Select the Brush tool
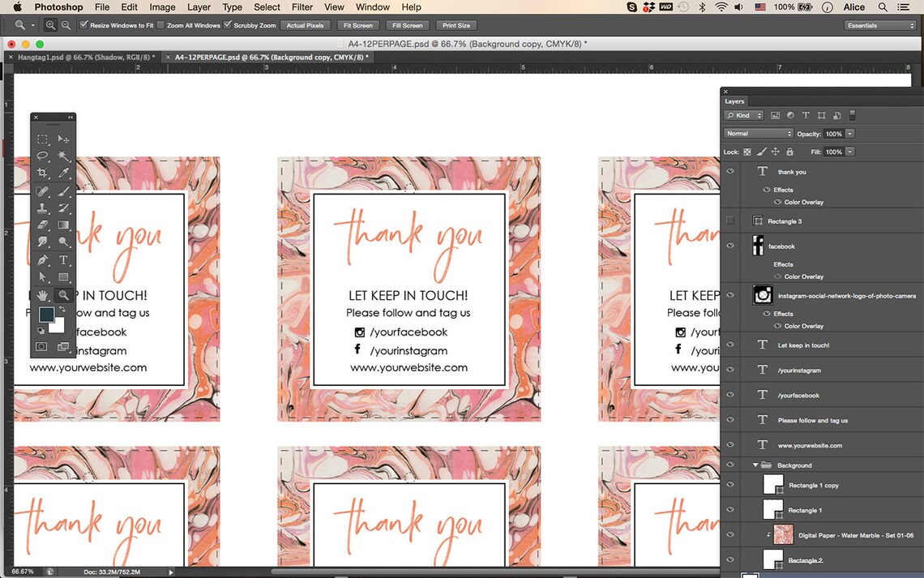Screen dimensions: 924x578 pos(64,191)
